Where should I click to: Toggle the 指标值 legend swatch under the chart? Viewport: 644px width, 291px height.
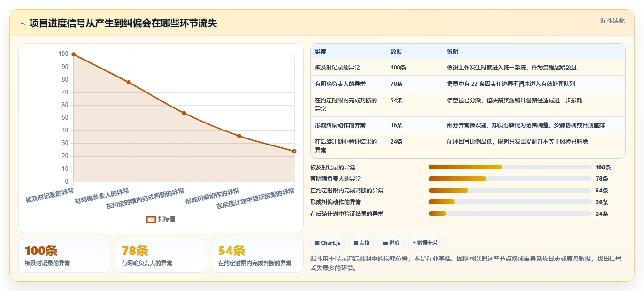click(151, 219)
